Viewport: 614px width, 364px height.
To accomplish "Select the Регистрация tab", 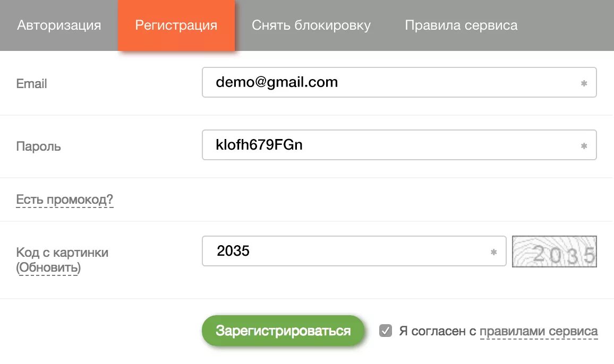I will (x=176, y=25).
